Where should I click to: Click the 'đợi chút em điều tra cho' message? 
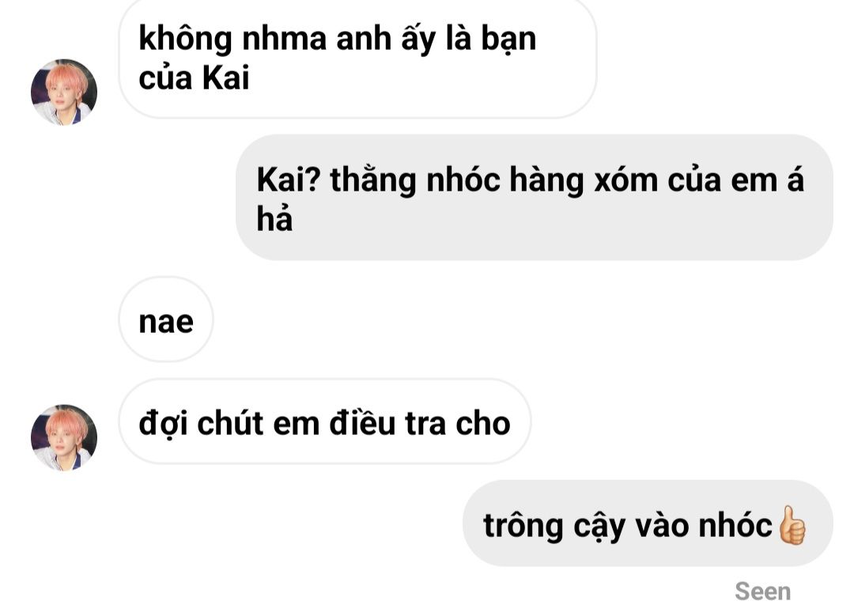tap(325, 421)
